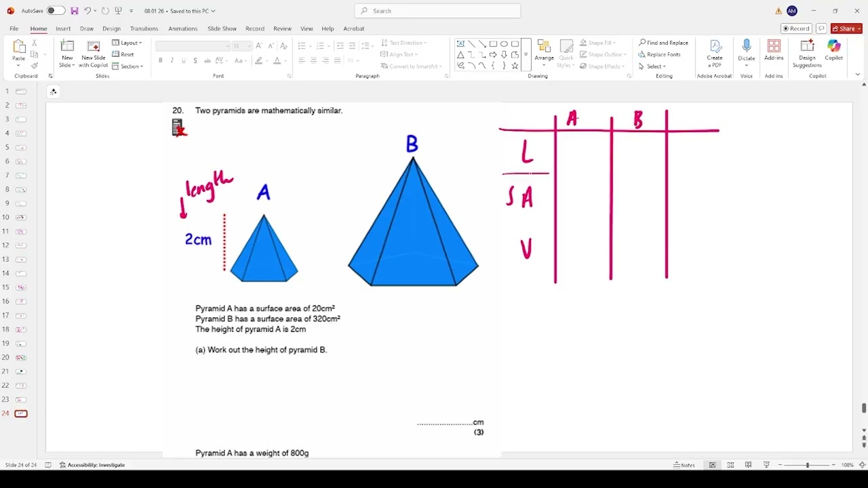Screen dimensions: 868x488
Task: Switch to the Insert tab
Action: point(63,28)
